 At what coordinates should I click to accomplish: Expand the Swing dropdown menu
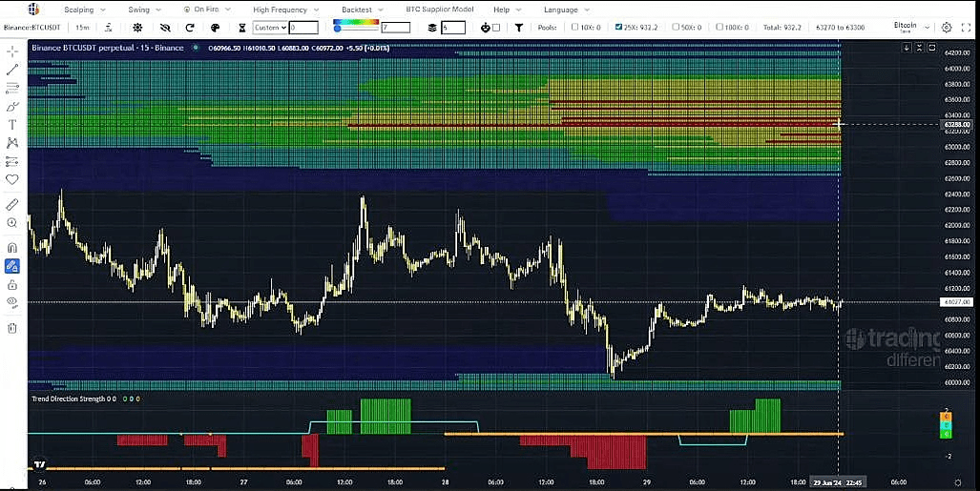(x=145, y=10)
